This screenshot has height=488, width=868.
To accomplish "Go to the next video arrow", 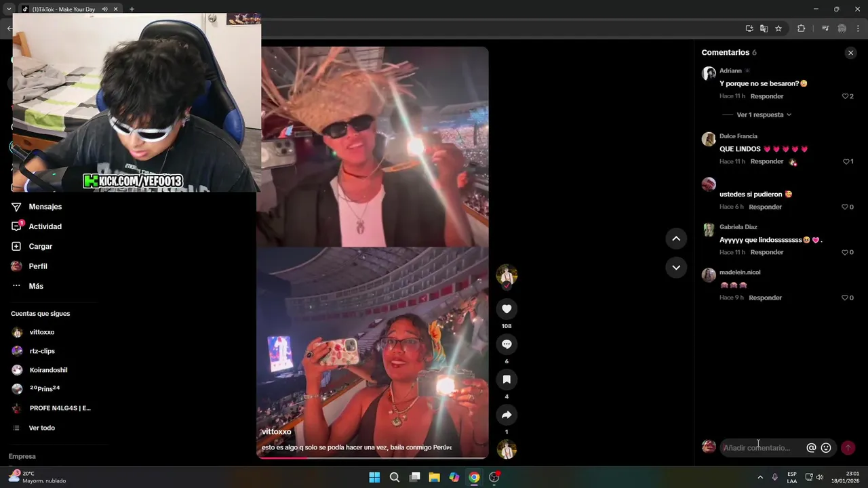I will tap(676, 268).
